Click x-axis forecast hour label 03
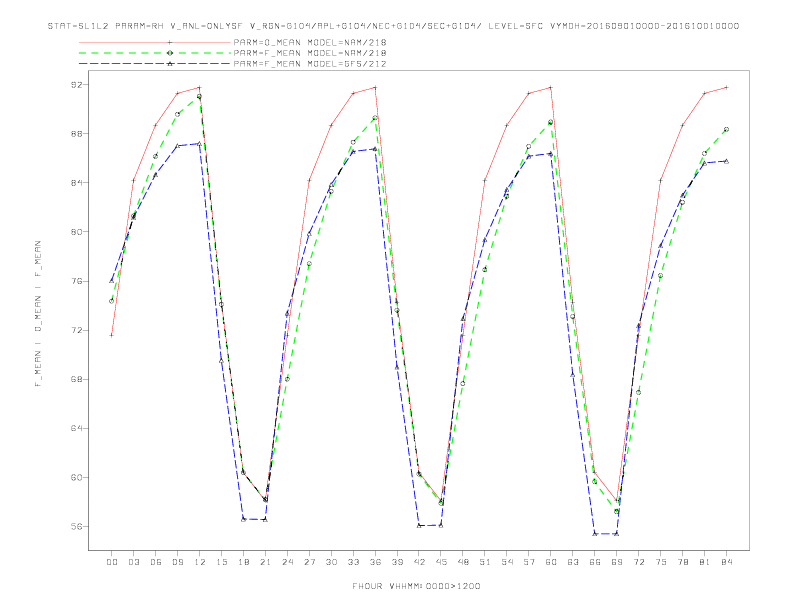792x612 pixels. pos(133,562)
